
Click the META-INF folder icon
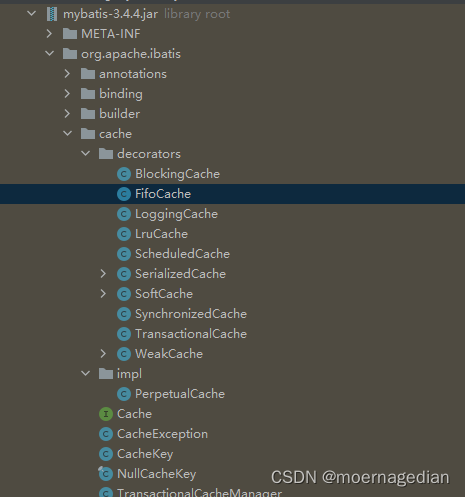(x=70, y=34)
